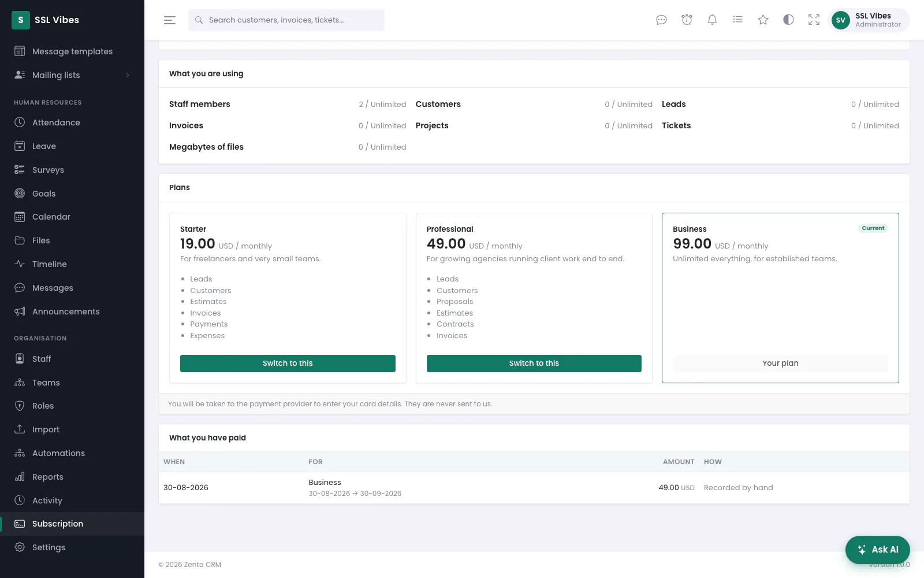
Task: Open the chat messages icon in the header
Action: [661, 20]
